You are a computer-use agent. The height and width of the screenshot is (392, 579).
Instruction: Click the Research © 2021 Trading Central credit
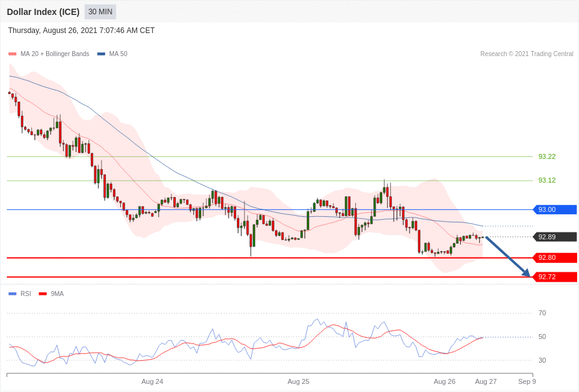tap(527, 54)
